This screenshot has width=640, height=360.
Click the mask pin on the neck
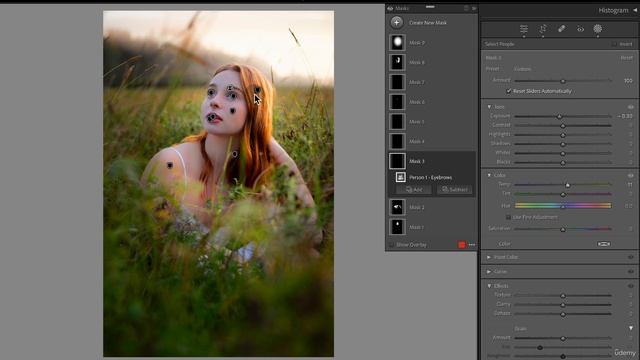pyautogui.click(x=235, y=154)
